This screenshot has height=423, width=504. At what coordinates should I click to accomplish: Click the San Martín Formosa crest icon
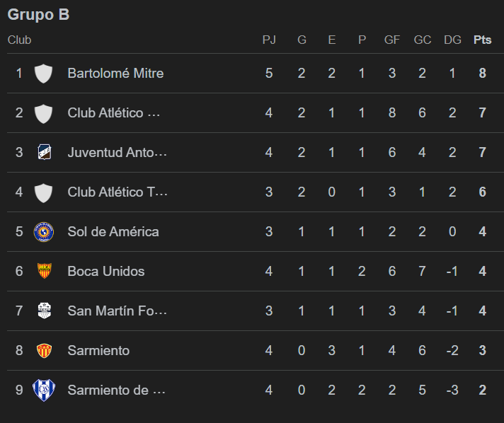tap(44, 311)
